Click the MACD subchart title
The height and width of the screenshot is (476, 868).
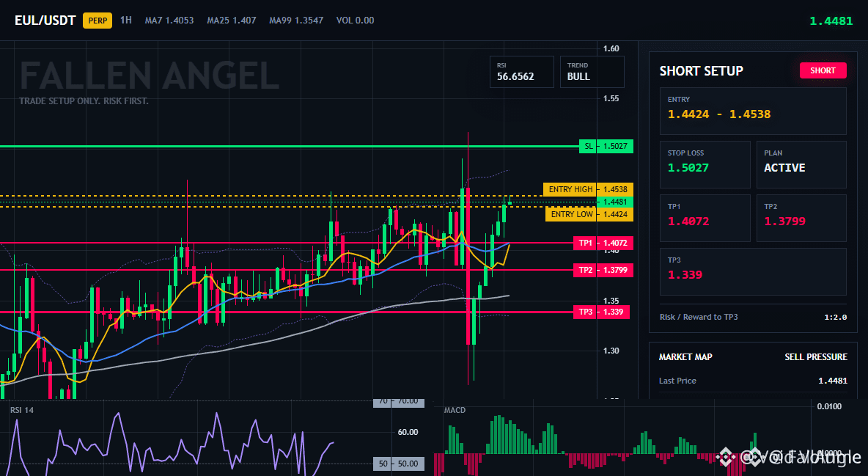[x=455, y=410]
